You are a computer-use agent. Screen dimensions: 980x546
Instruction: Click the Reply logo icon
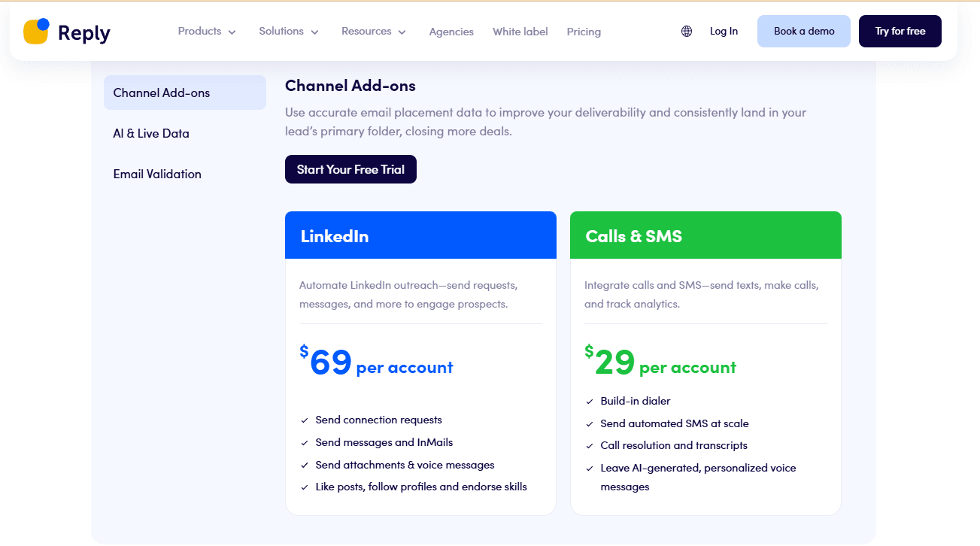[x=36, y=32]
